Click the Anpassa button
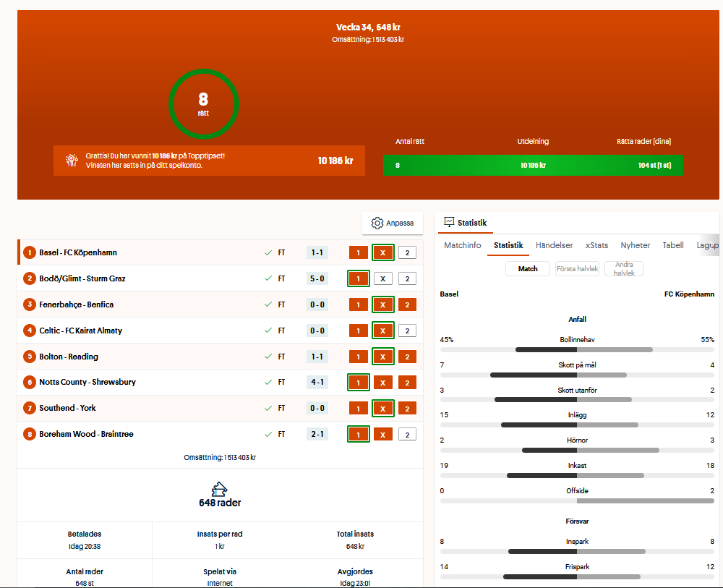 [393, 223]
